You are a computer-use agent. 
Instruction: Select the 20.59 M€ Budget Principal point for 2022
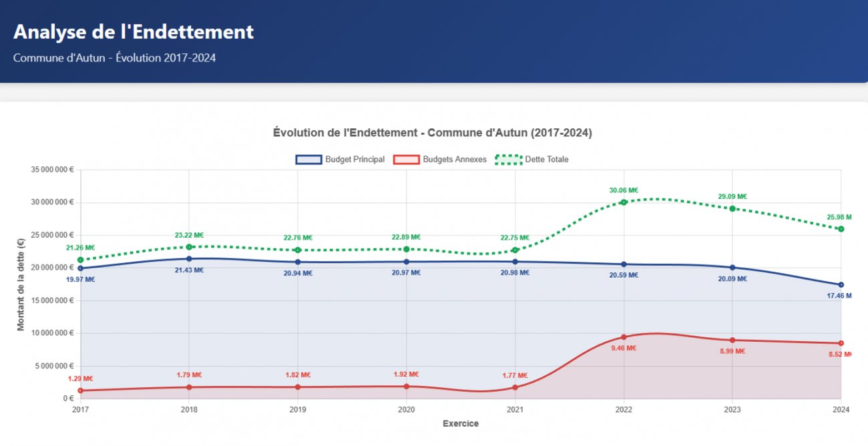point(624,264)
